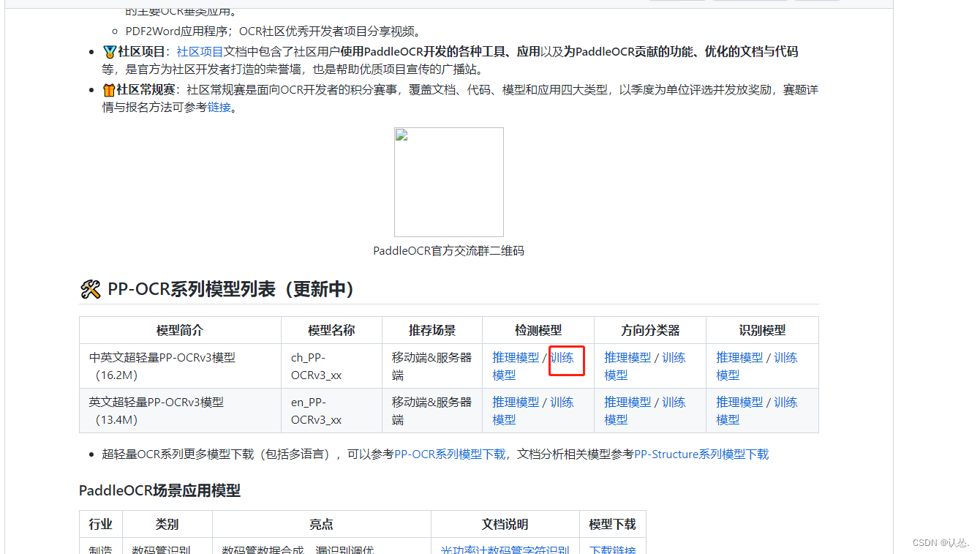This screenshot has width=980, height=554.
Task: Click 推理模型 link in 识别模型 for English model
Action: pos(739,402)
